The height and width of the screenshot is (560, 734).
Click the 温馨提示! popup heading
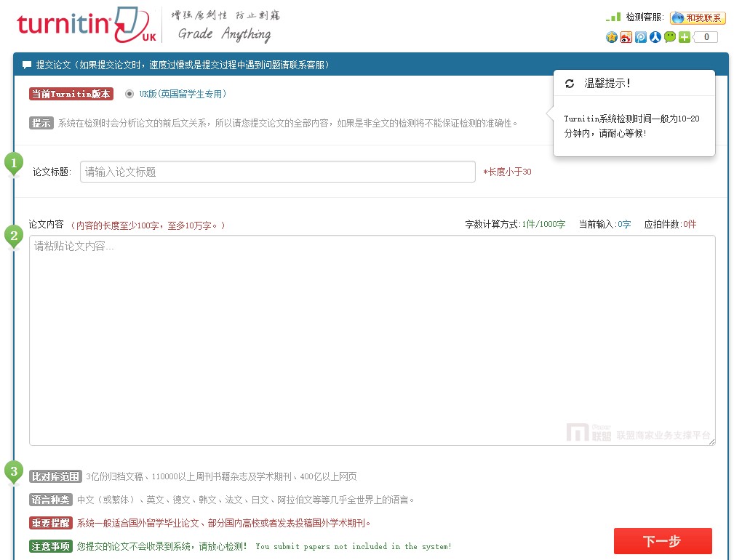607,84
